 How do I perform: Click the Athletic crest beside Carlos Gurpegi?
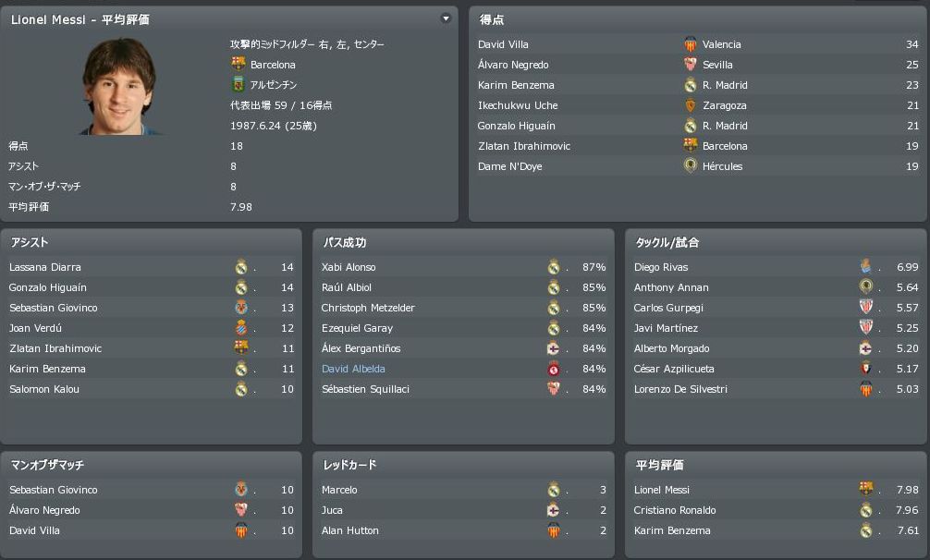[866, 308]
